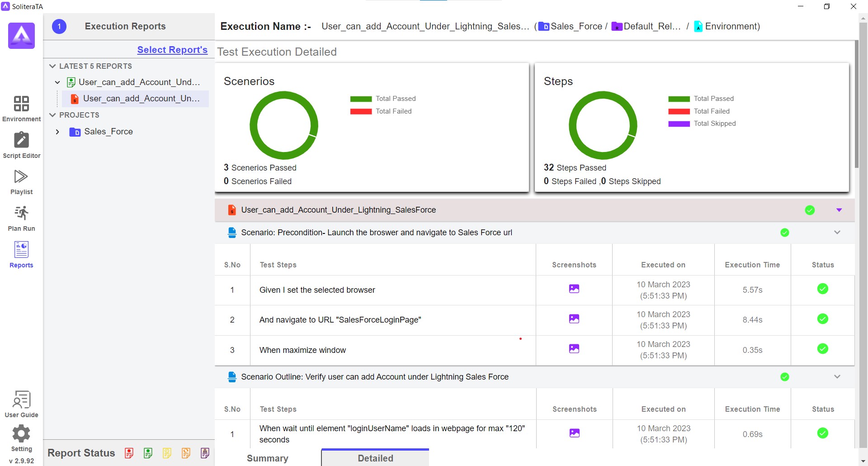This screenshot has width=868, height=466.
Task: Open the Script Editor
Action: pos(21,145)
